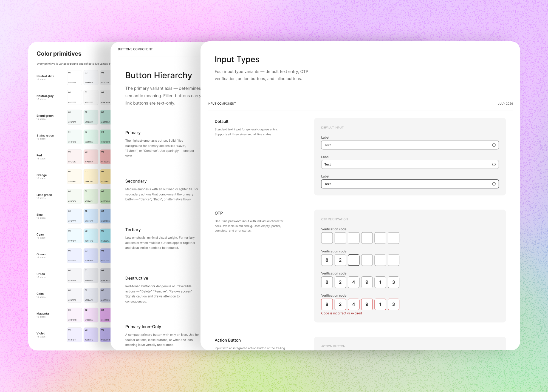
Task: Click the 'Input Types' page title
Action: pyautogui.click(x=237, y=59)
